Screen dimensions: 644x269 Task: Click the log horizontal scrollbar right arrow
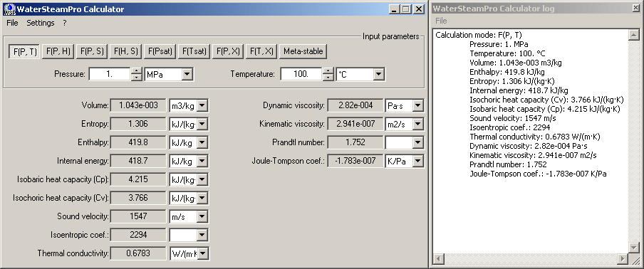(x=623, y=259)
